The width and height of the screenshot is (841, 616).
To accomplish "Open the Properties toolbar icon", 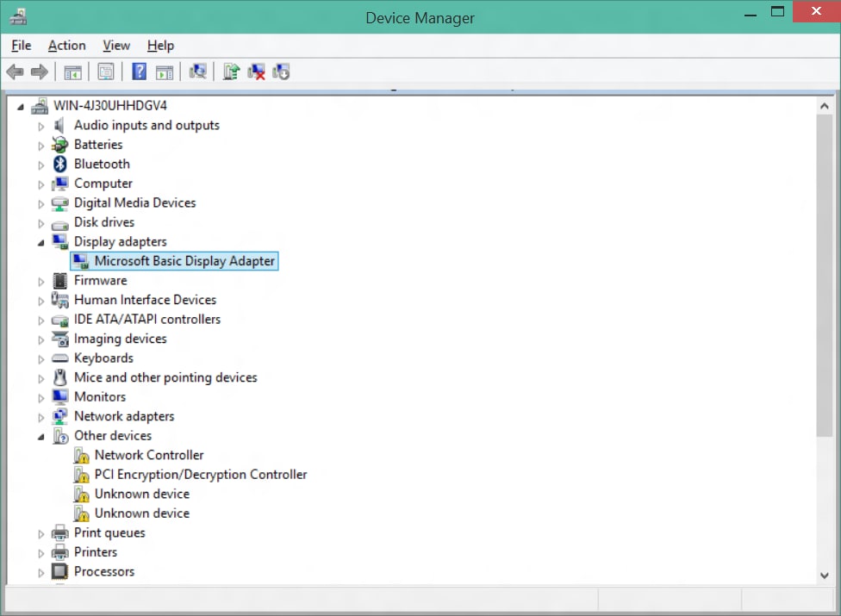I will (x=106, y=72).
